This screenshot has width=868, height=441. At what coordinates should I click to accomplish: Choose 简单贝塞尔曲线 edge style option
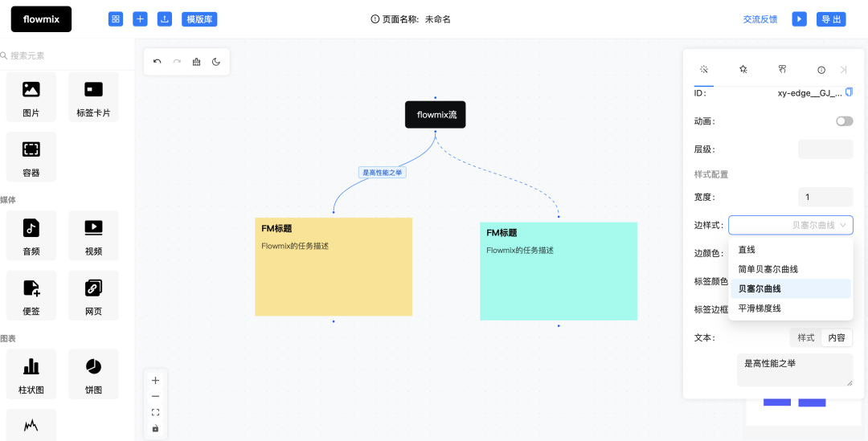pos(791,269)
